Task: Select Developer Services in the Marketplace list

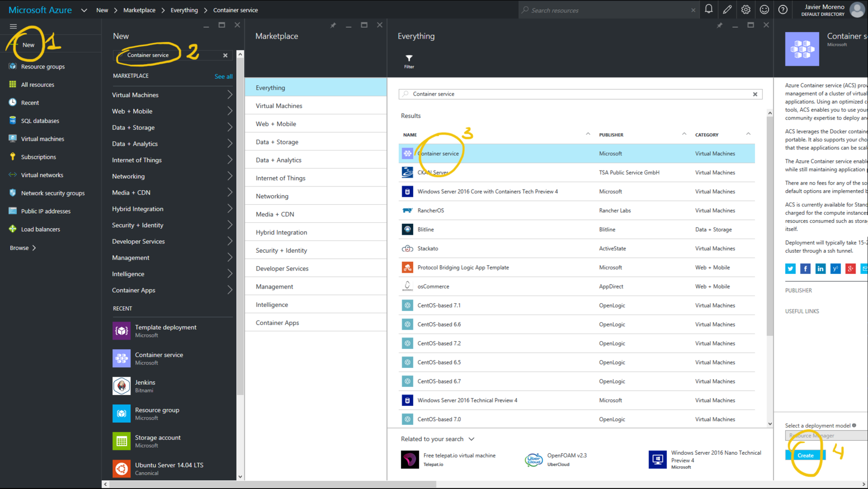Action: pos(316,268)
